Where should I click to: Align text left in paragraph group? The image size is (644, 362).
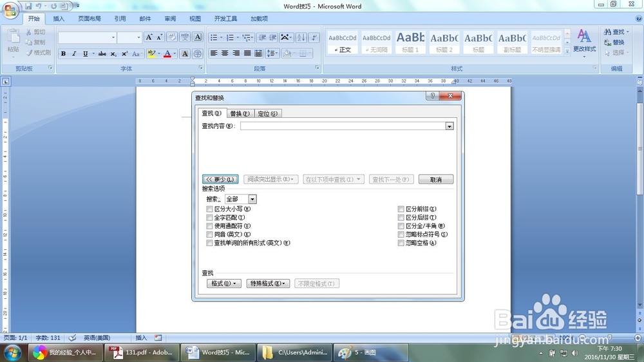pyautogui.click(x=214, y=53)
